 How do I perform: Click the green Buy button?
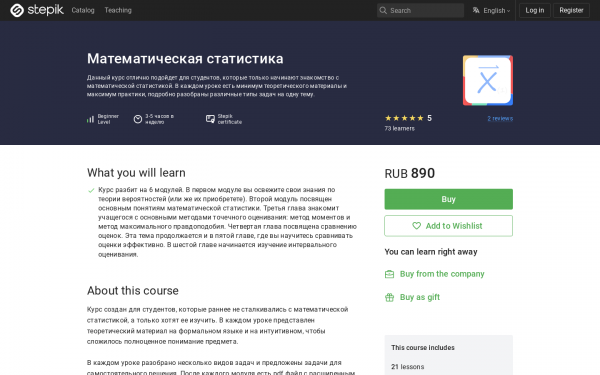(x=448, y=199)
